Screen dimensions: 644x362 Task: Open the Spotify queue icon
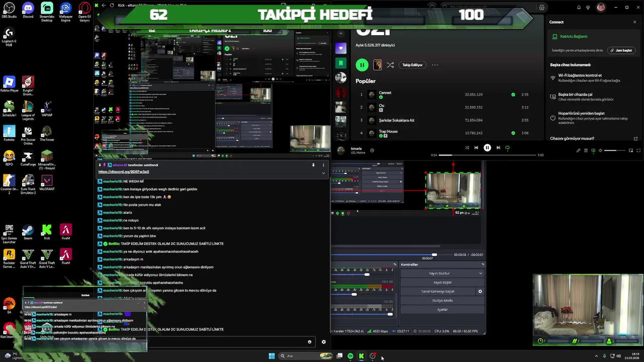coord(586,150)
